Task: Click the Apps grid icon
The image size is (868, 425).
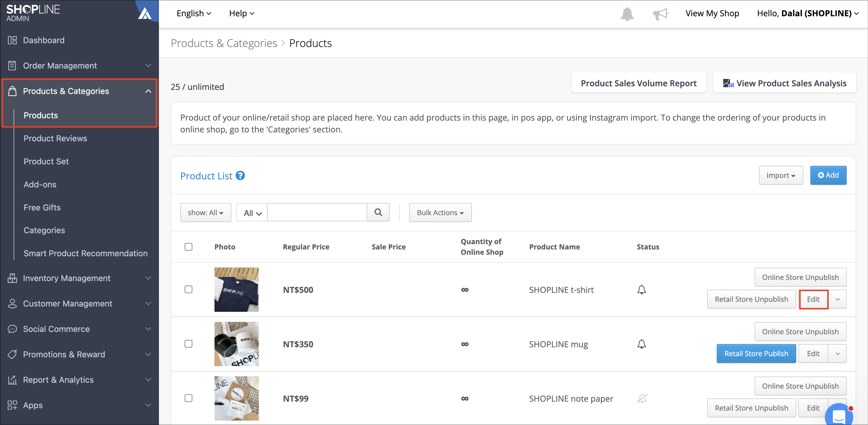Action: (x=12, y=405)
